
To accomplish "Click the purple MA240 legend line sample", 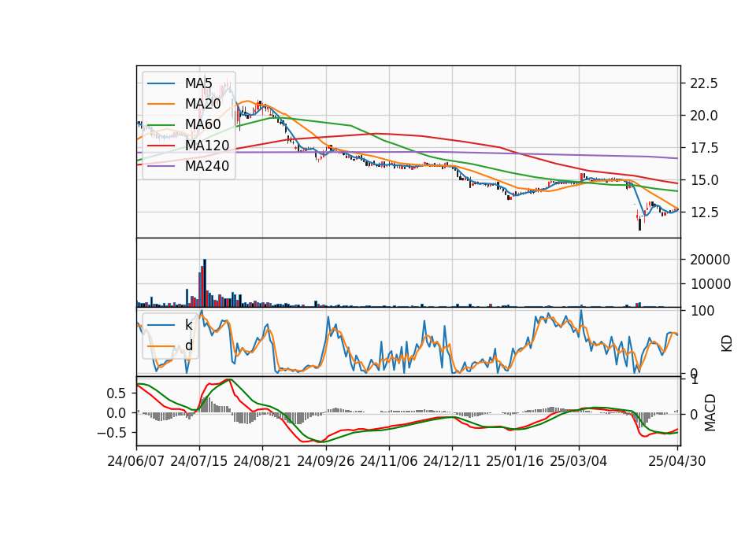I will (x=161, y=166).
